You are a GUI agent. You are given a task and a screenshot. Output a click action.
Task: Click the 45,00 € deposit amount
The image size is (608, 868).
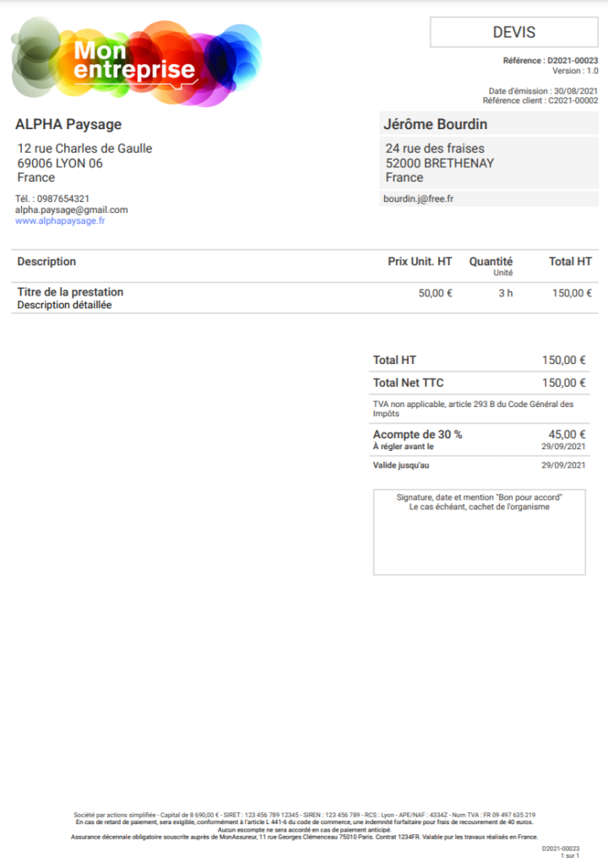coord(567,435)
